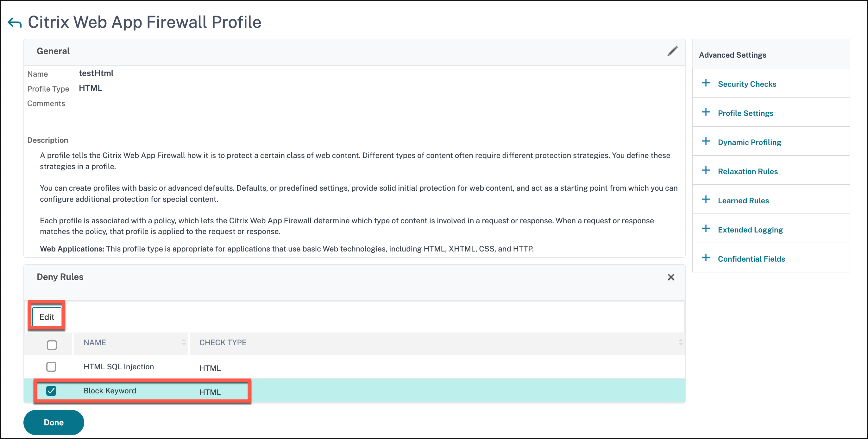
Task: Click the Deny Rules section heading
Action: click(60, 277)
